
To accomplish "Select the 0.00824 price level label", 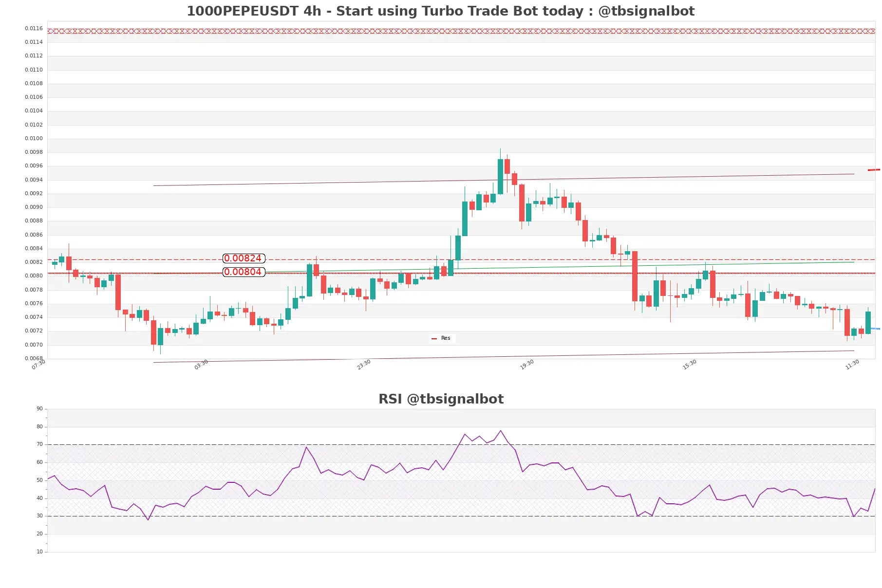I will [x=244, y=258].
